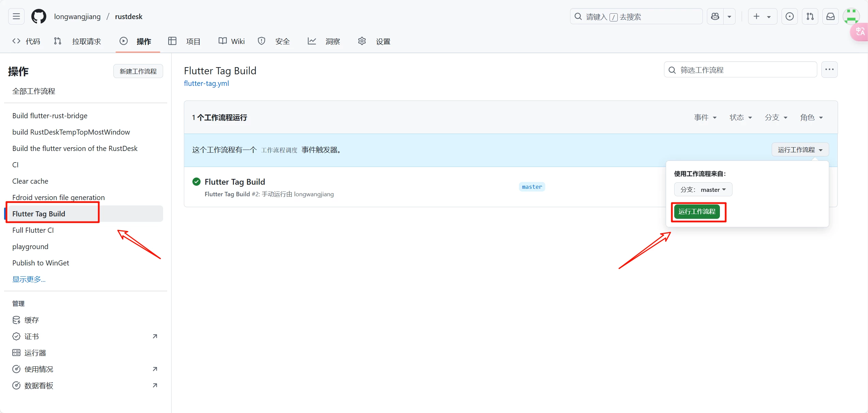The width and height of the screenshot is (868, 413).
Task: Open pull requests icon in header
Action: pyautogui.click(x=810, y=16)
